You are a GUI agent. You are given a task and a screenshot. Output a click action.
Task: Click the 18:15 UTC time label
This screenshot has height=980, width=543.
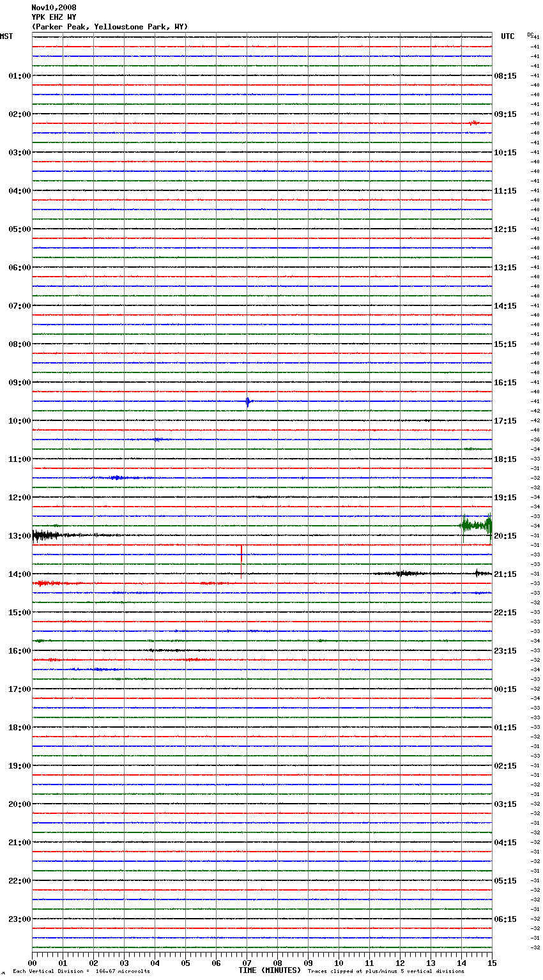[505, 459]
